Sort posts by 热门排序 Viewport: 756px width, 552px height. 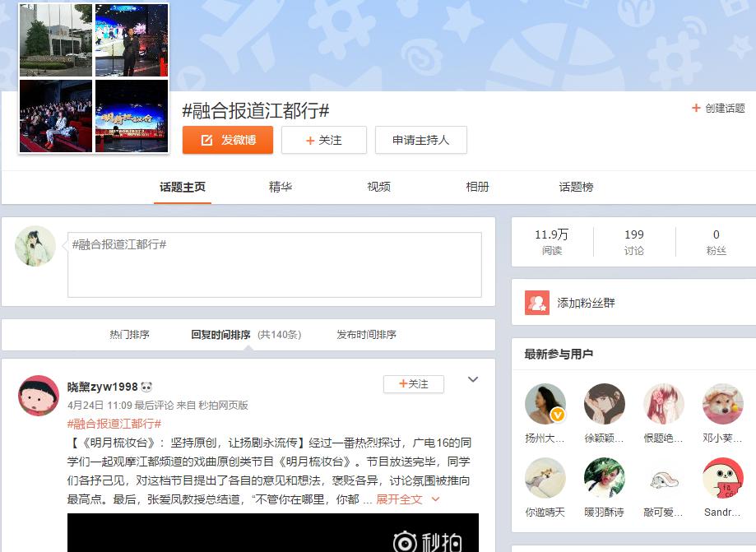point(129,335)
